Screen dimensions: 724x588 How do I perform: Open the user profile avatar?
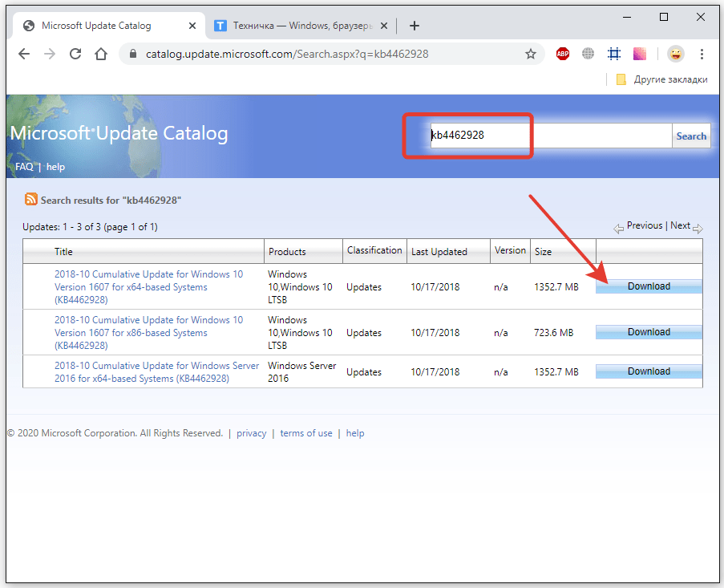676,54
